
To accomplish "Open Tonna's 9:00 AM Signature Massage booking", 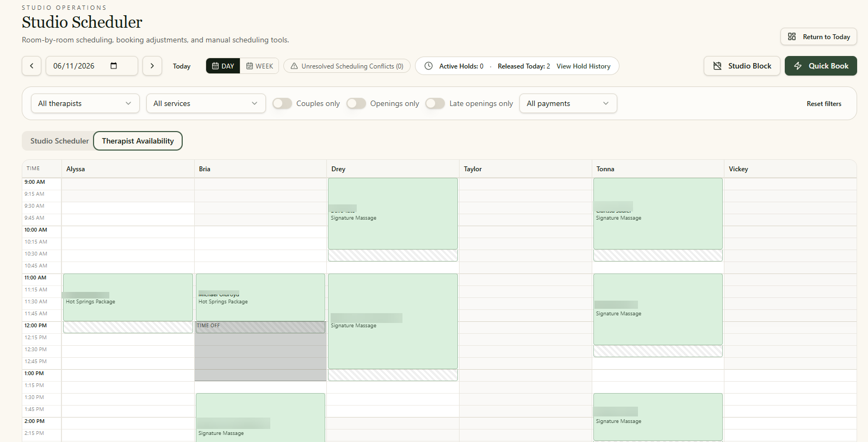I will click(x=658, y=214).
